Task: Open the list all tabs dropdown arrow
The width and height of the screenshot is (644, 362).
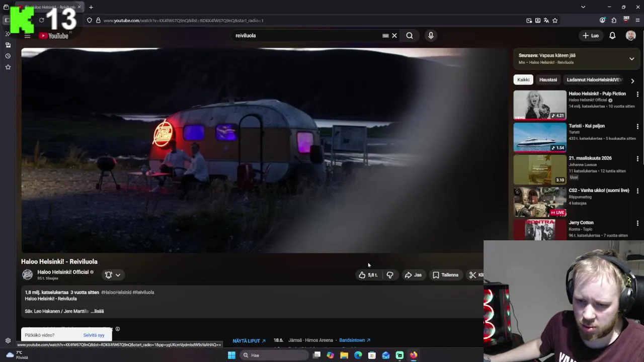Action: pyautogui.click(x=583, y=7)
